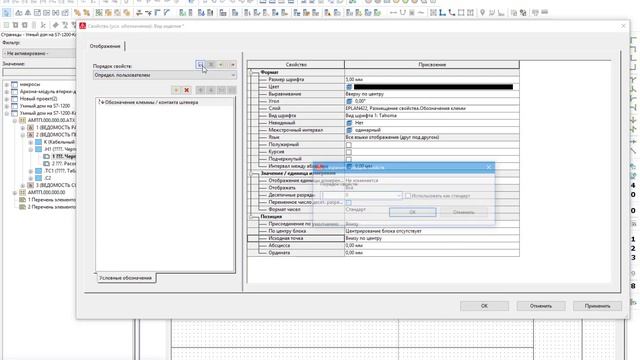
Task: Open the combo box in the small dialog
Action: click(x=362, y=196)
